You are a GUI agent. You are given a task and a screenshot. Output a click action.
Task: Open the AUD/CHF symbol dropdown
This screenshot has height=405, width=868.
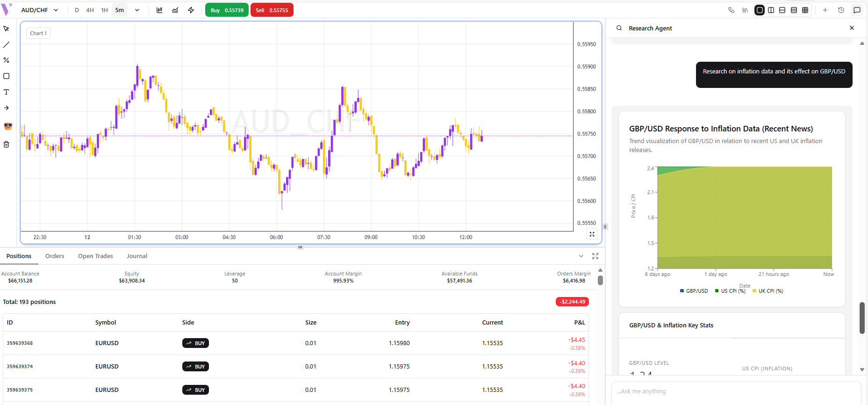[40, 10]
